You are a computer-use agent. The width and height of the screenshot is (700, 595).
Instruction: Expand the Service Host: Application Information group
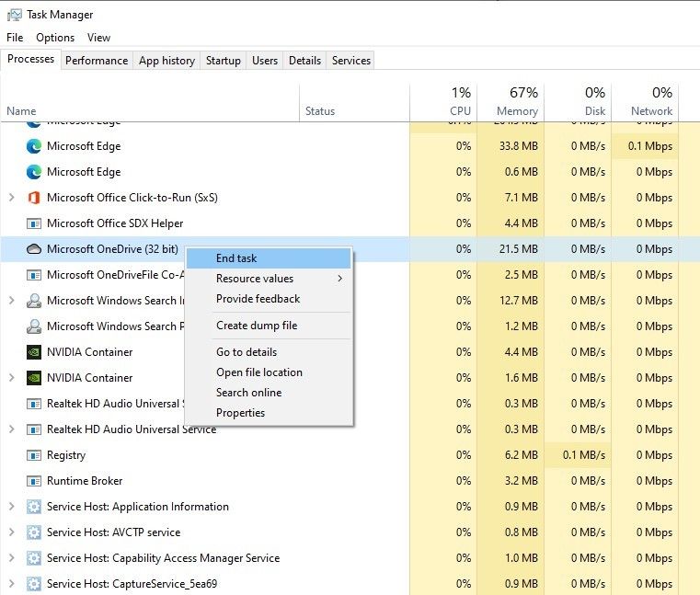click(x=11, y=507)
